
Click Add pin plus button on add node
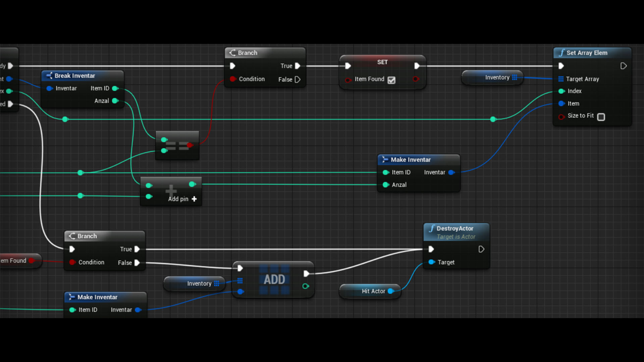tap(194, 199)
